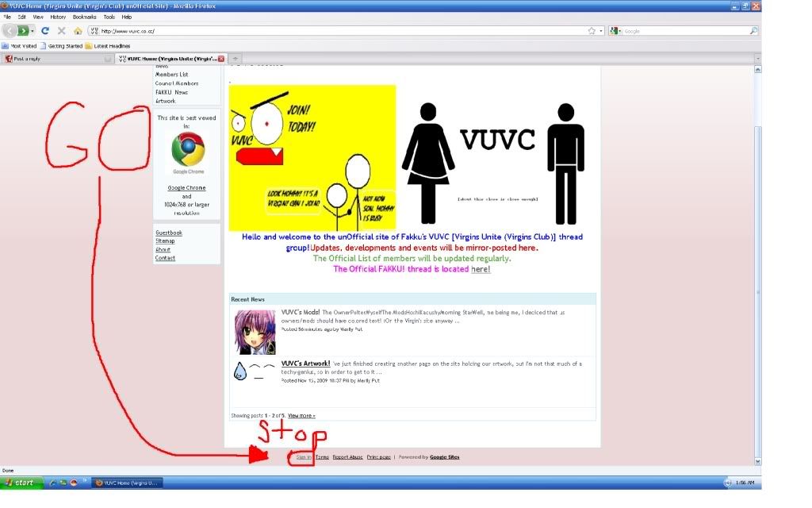The image size is (812, 508).
Task: Click the green Forward arrow button
Action: (x=24, y=31)
